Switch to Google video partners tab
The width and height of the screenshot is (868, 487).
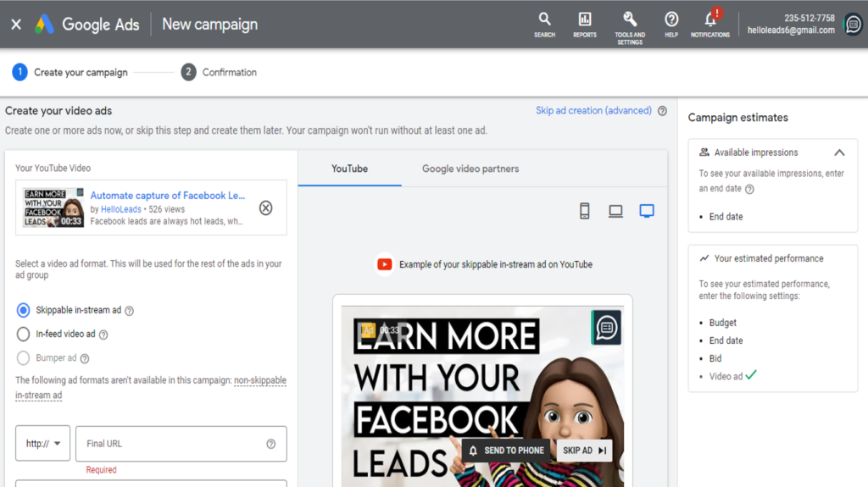tap(470, 169)
